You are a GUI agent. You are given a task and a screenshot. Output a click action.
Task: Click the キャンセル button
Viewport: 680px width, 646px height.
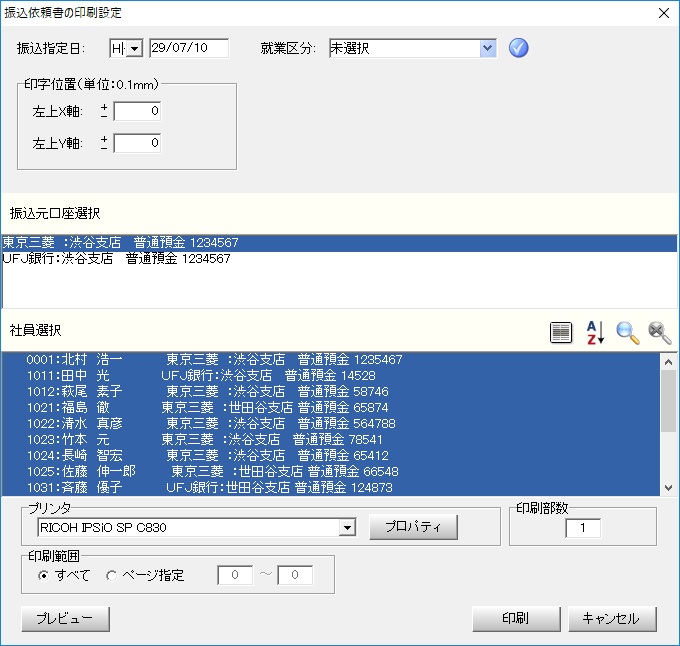[612, 619]
